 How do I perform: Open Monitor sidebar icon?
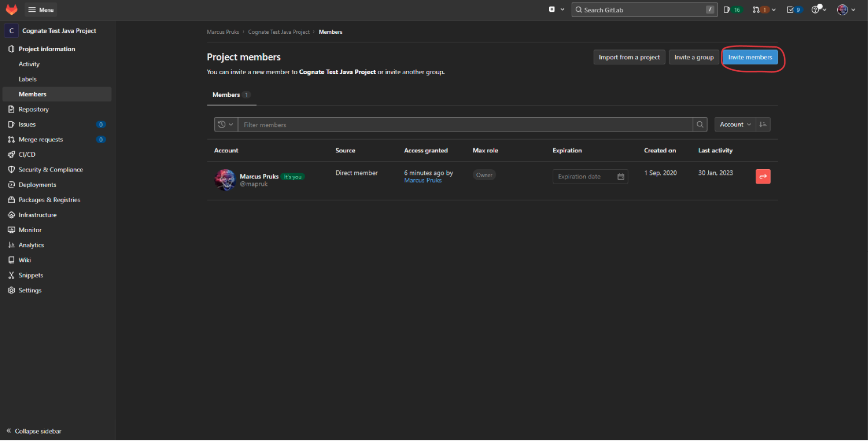[11, 230]
